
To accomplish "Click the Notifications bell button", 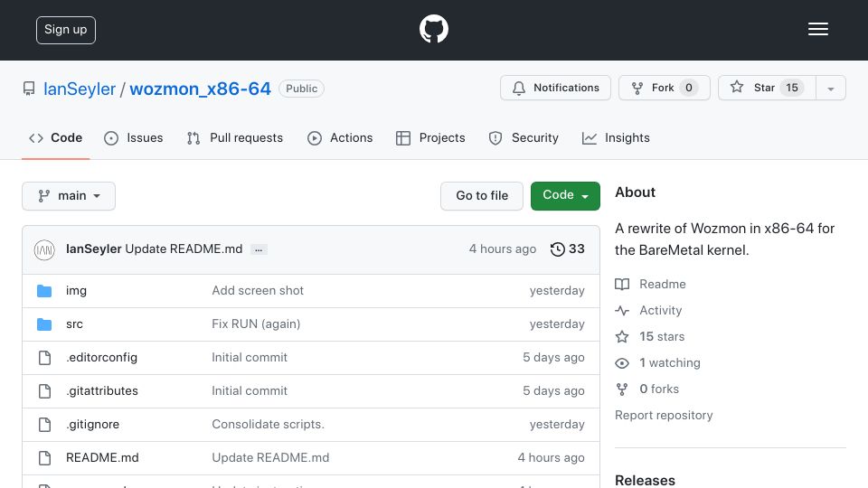I will pos(555,88).
